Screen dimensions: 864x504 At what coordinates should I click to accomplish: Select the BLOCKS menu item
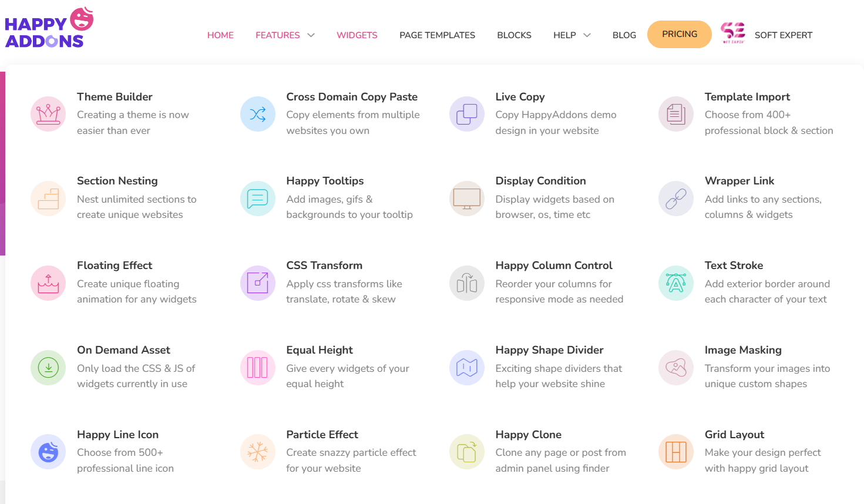[x=514, y=35]
